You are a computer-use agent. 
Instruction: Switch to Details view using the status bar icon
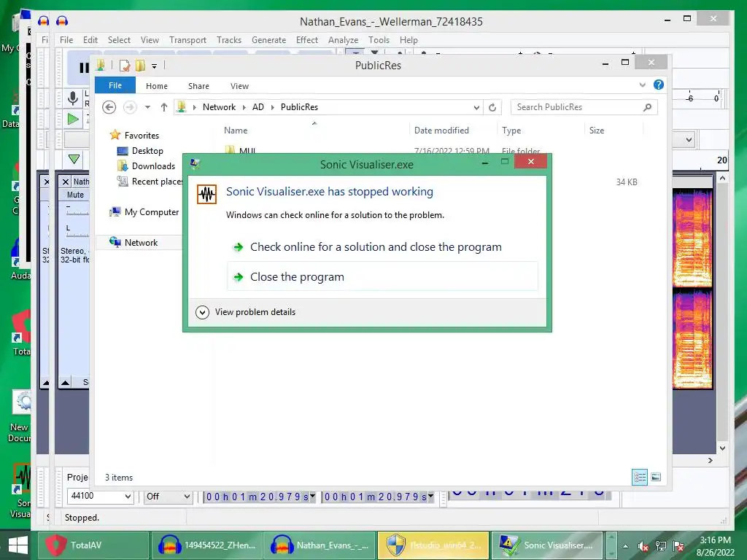(x=639, y=477)
